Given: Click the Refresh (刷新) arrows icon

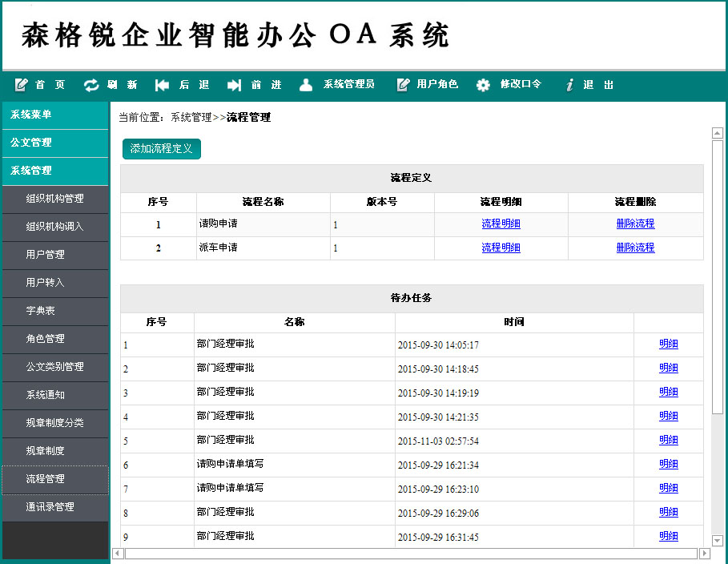Looking at the screenshot, I should pyautogui.click(x=91, y=85).
